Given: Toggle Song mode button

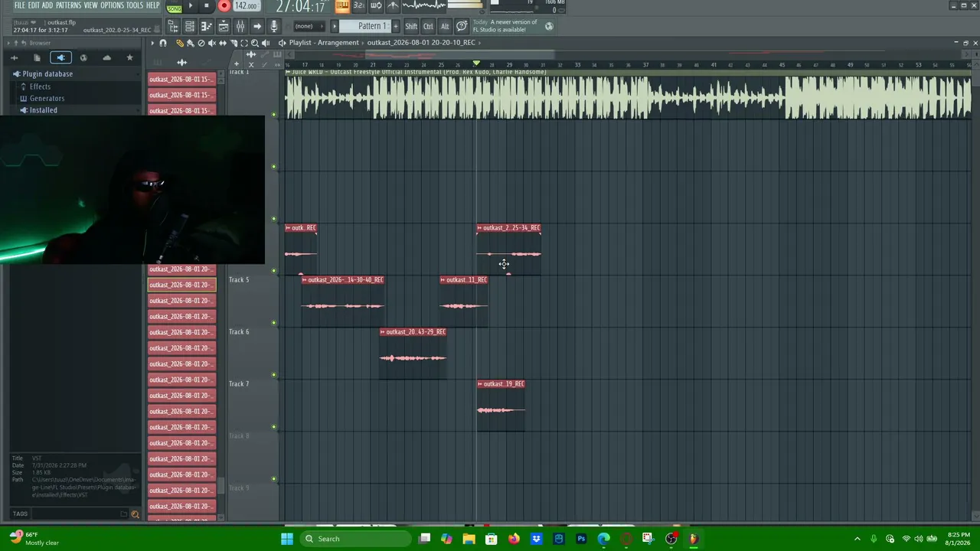Looking at the screenshot, I should click(175, 7).
